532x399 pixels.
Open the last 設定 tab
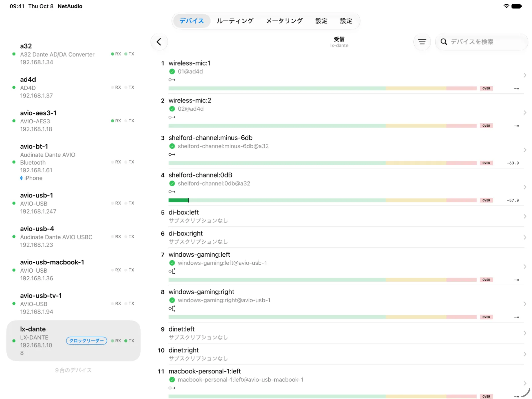346,21
